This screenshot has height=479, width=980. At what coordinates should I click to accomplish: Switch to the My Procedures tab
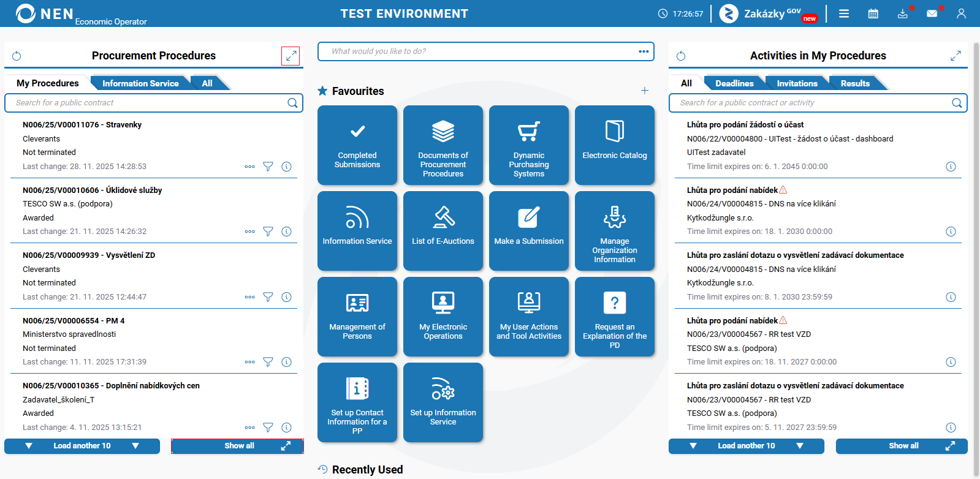(x=48, y=83)
